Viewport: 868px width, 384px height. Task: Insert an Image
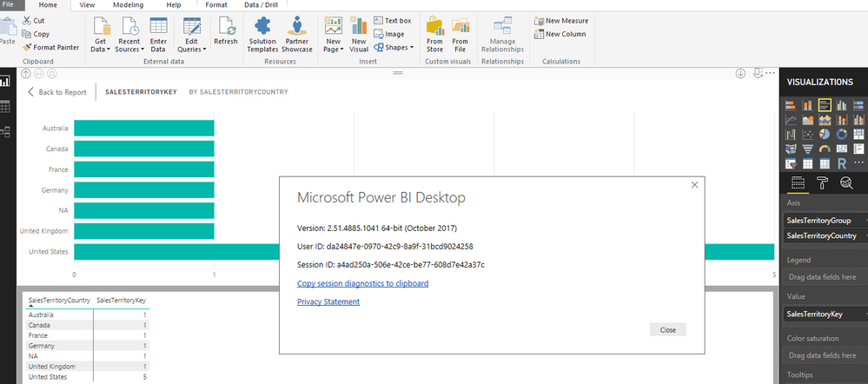click(389, 34)
